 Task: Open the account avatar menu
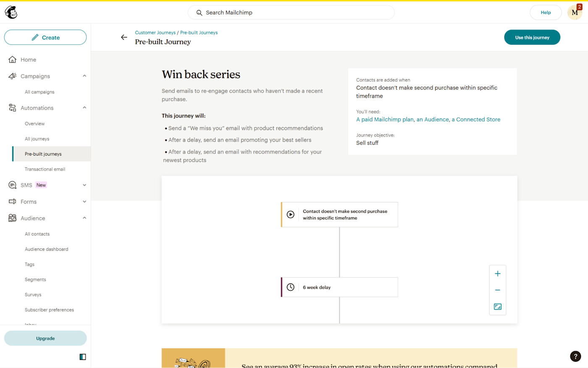575,13
